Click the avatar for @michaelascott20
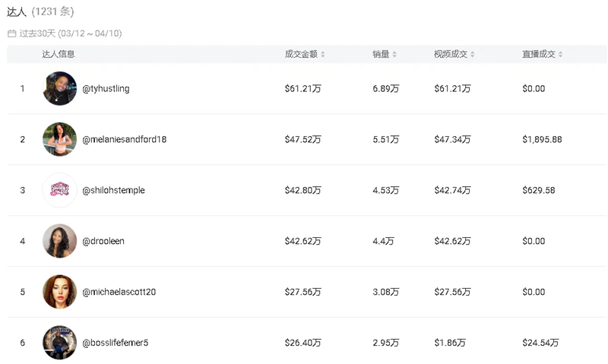Image resolution: width=608 pixels, height=364 pixels. pos(59,292)
